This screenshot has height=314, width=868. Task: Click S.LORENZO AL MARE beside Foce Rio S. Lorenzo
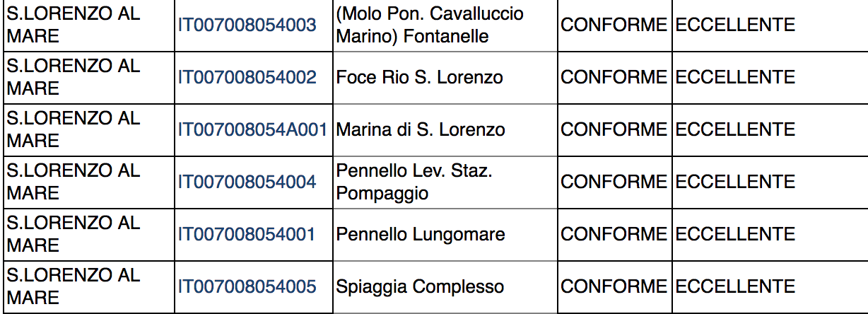74,77
